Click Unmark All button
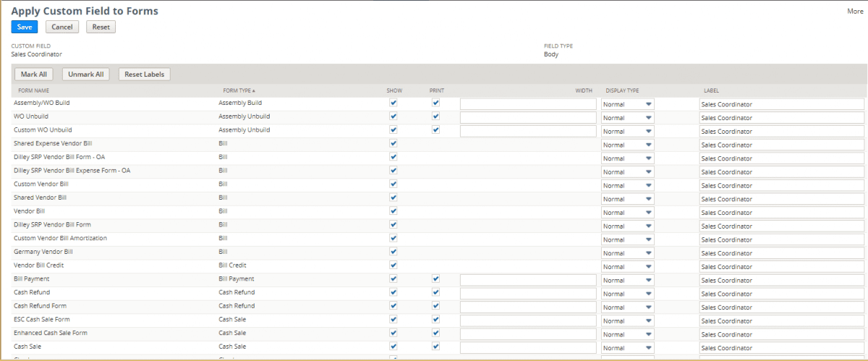This screenshot has width=868, height=361. [86, 74]
